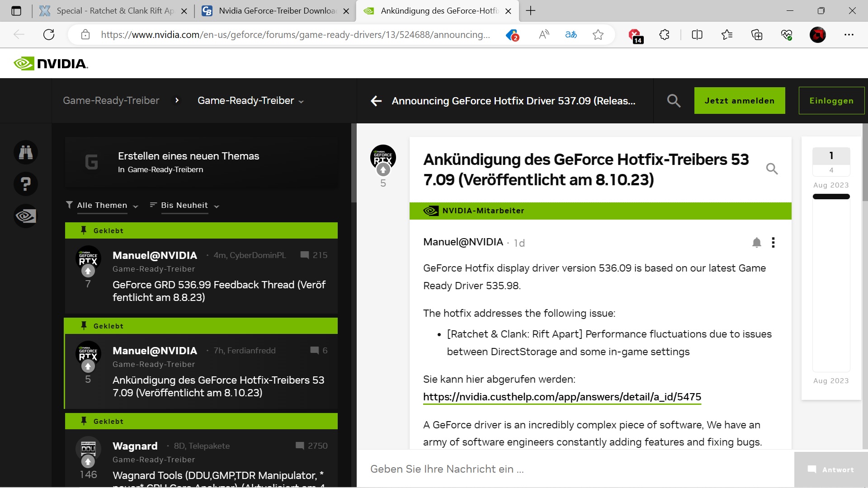Click the question mark help icon

tap(26, 184)
